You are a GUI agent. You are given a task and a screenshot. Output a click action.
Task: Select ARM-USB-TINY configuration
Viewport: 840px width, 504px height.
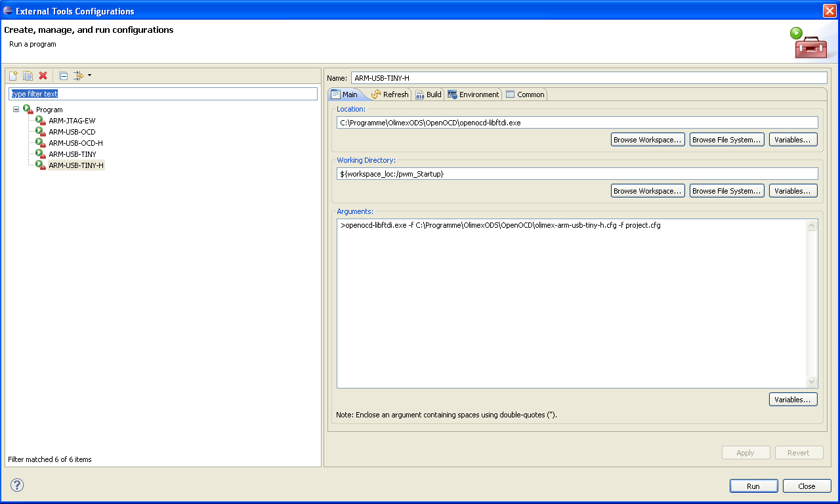coord(72,154)
